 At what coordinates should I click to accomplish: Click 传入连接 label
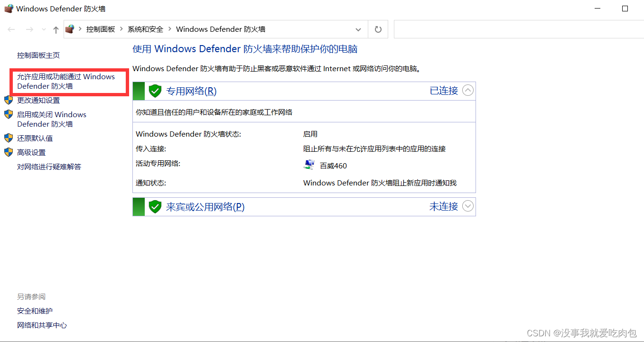151,149
